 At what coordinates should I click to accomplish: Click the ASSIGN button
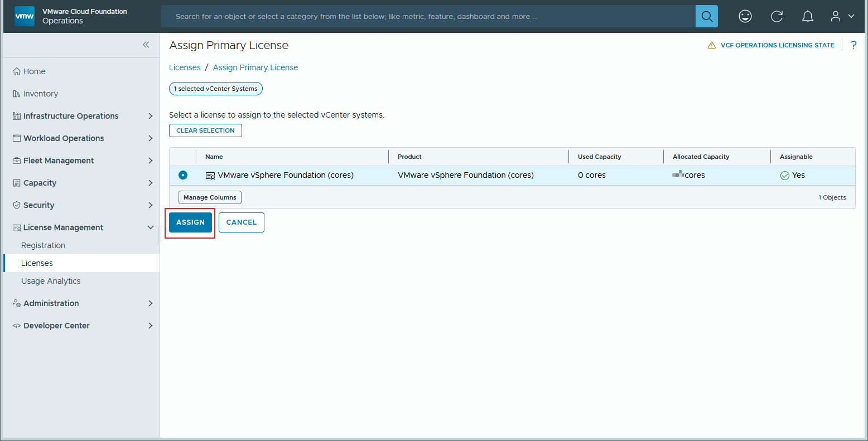[x=191, y=222]
